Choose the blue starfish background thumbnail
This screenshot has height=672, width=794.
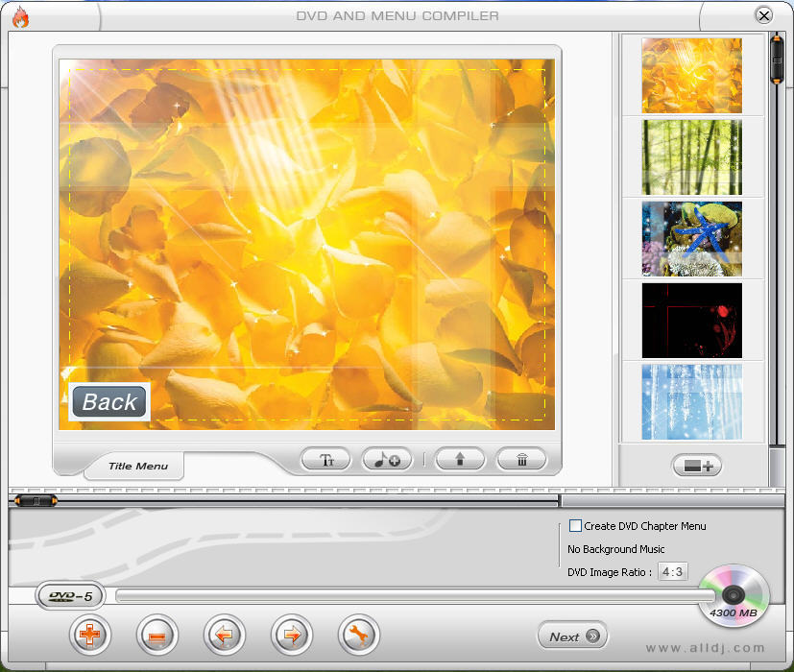691,239
